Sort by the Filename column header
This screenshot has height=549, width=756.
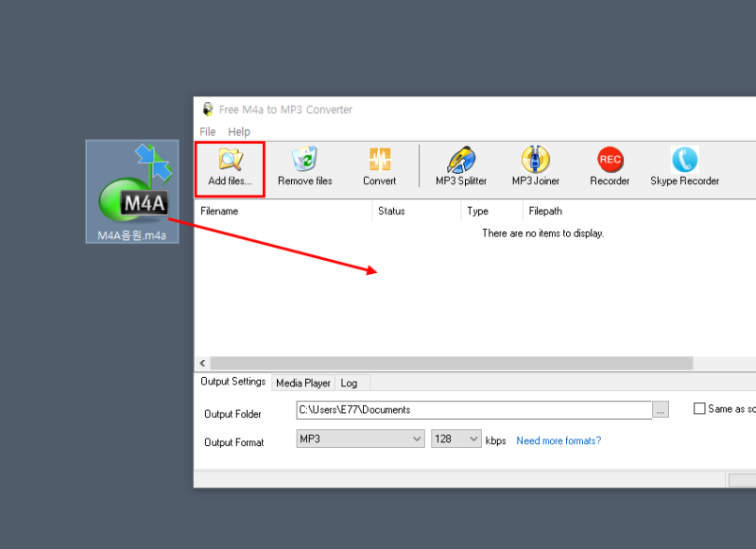pyautogui.click(x=283, y=211)
